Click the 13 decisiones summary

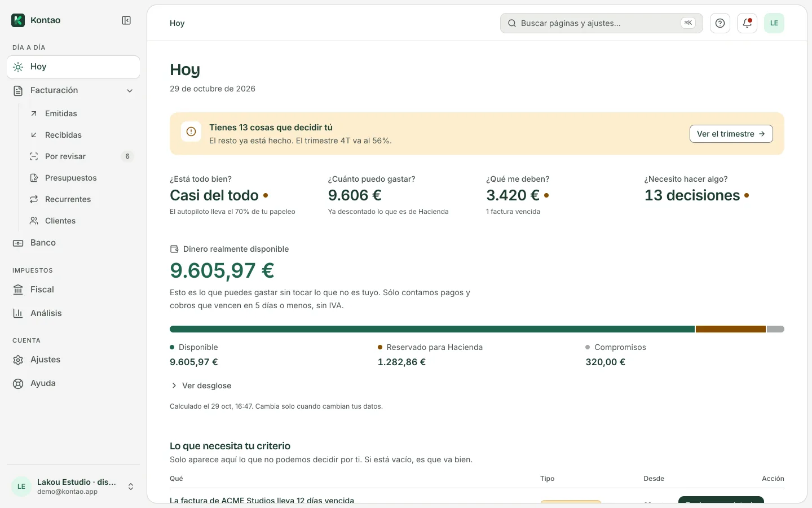(692, 195)
